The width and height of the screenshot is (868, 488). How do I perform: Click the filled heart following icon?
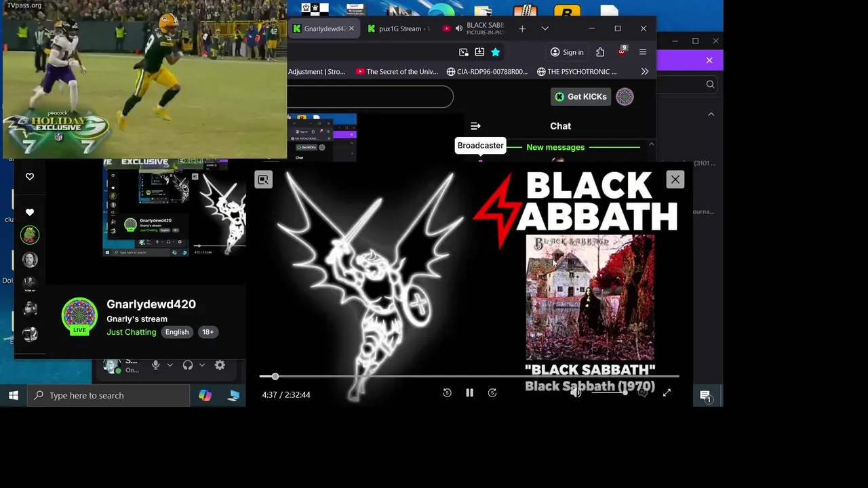click(x=30, y=212)
